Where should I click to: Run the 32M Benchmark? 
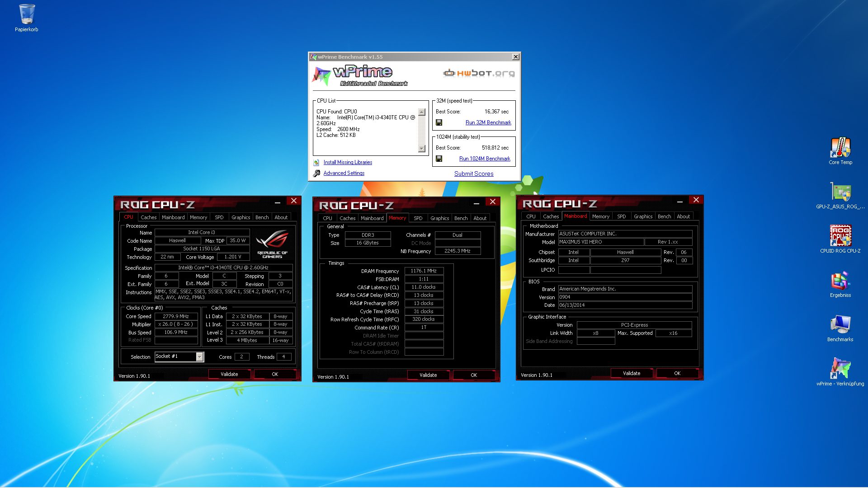click(488, 122)
